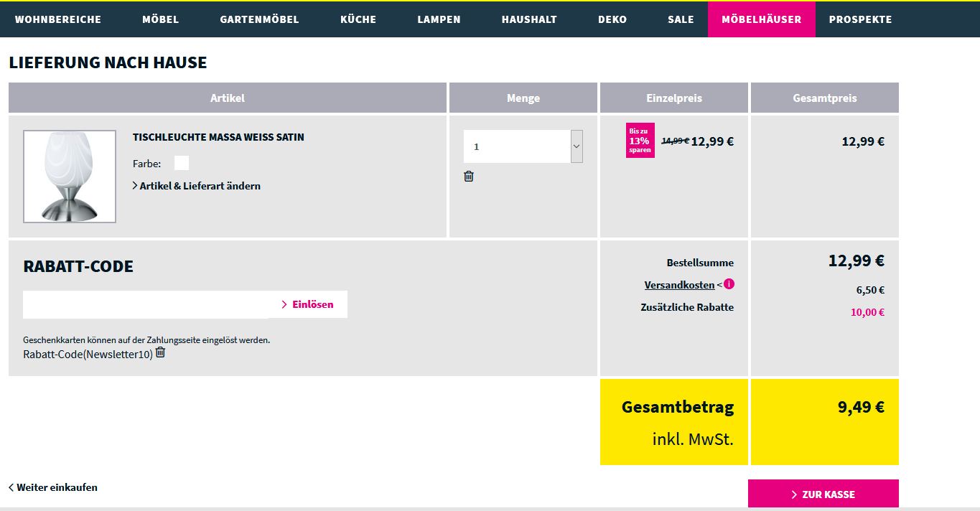Screen dimensions: 980x511
Task: Open the Prospekte menu item
Action: [860, 19]
